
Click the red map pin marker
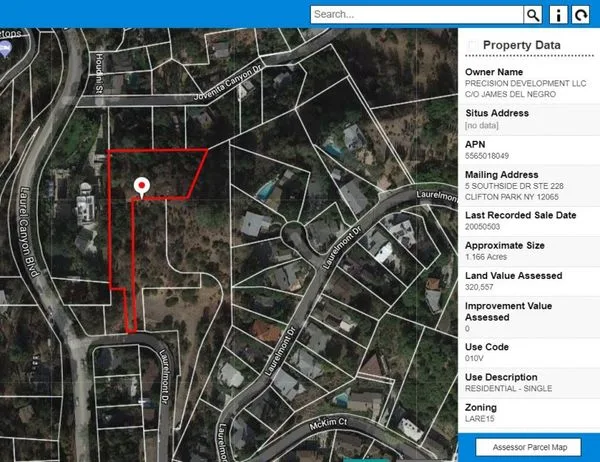point(142,187)
